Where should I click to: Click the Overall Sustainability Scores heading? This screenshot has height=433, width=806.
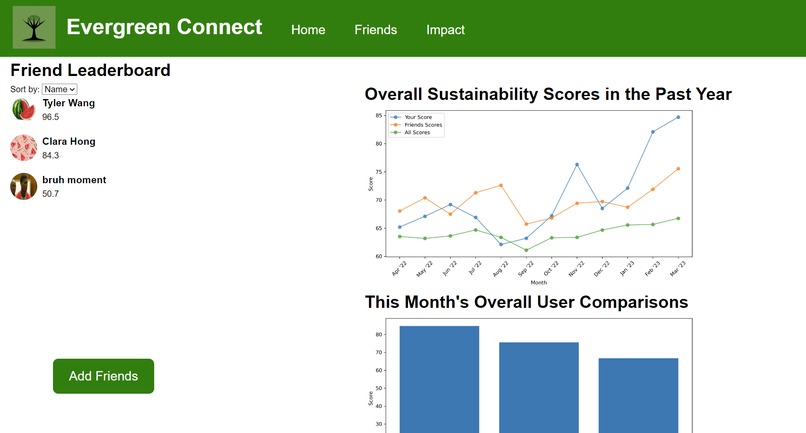click(x=548, y=94)
